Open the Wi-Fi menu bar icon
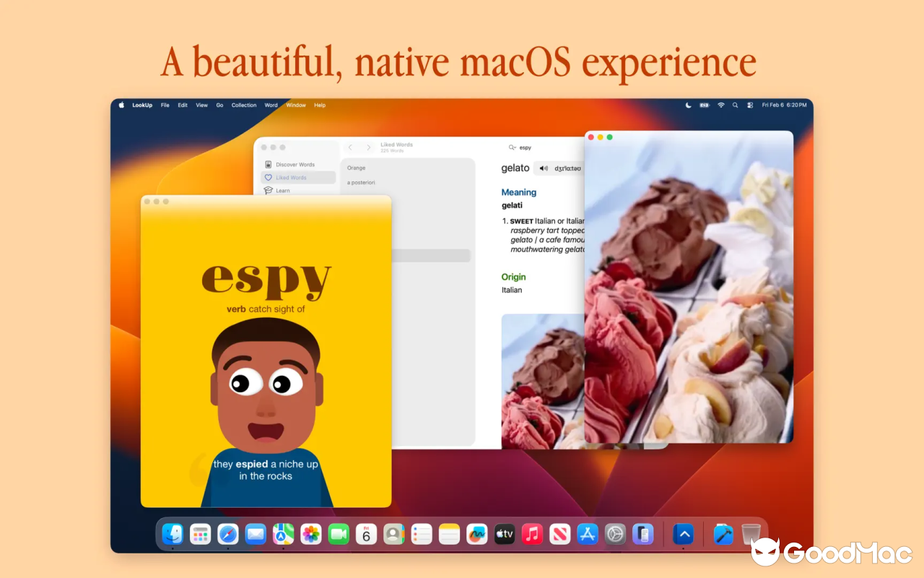924x578 pixels. pos(720,105)
